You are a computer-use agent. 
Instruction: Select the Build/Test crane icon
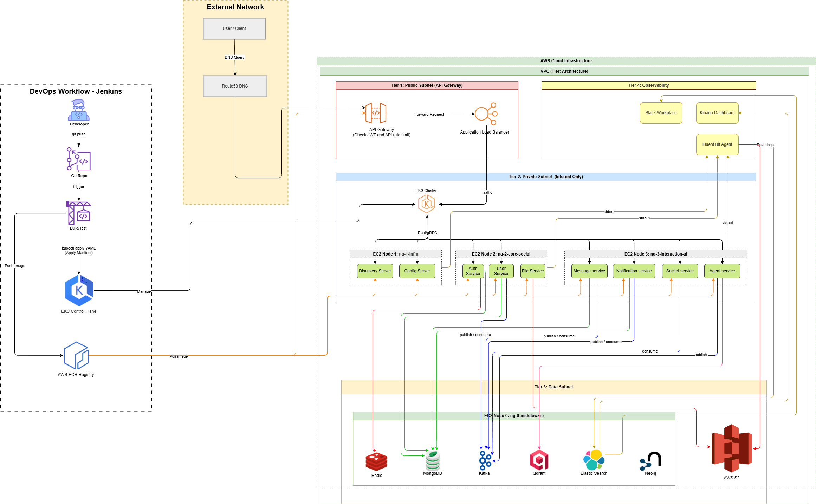[79, 213]
